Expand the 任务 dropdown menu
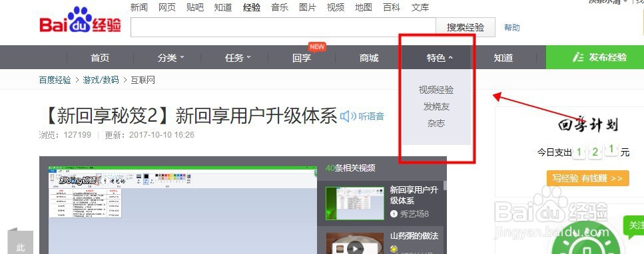 [x=238, y=58]
